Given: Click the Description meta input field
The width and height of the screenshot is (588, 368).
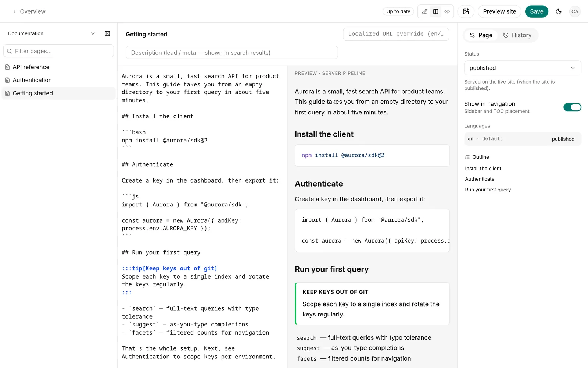Looking at the screenshot, I should [232, 53].
